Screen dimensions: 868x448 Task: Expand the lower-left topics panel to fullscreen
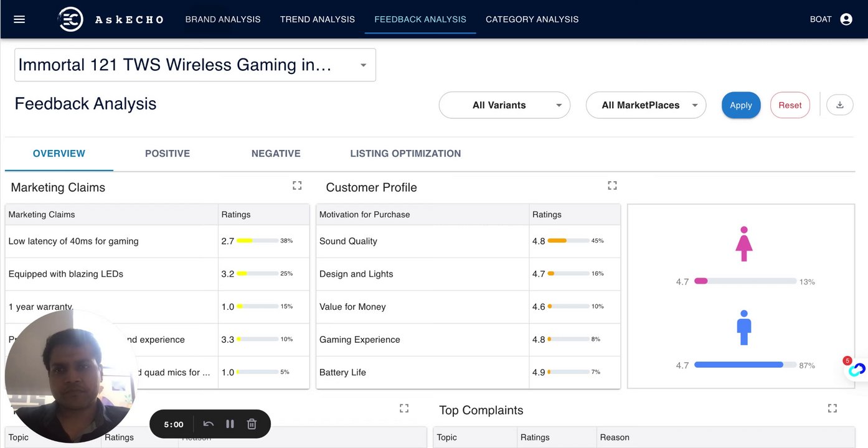[404, 408]
